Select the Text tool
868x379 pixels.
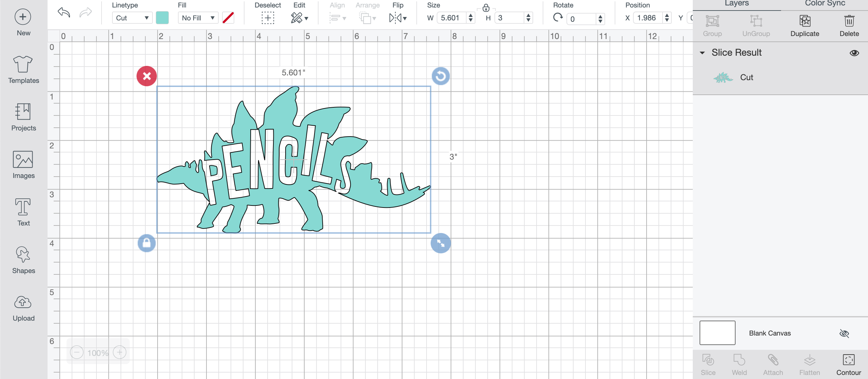[x=23, y=213]
